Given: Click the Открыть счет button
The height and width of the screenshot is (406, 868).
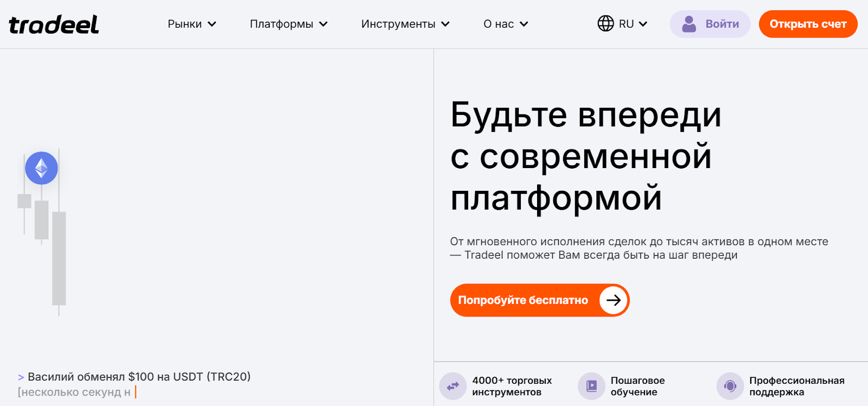Looking at the screenshot, I should (808, 24).
